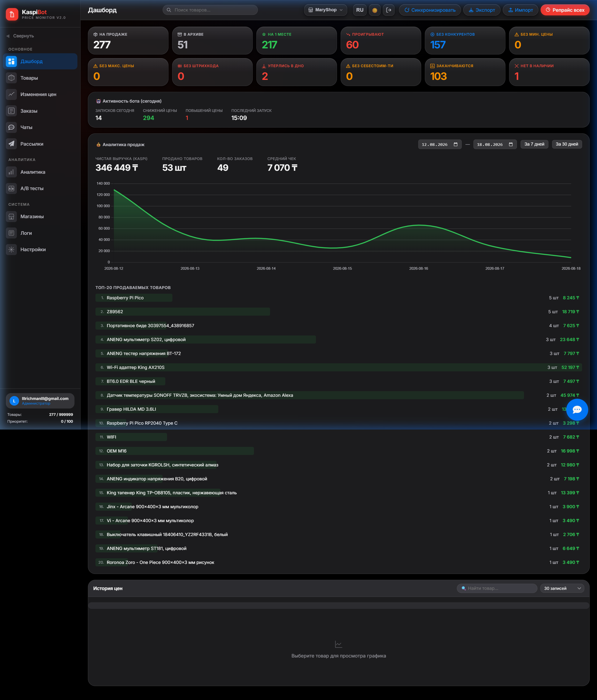Open Товары box icon in sidebar
The height and width of the screenshot is (700, 597).
11,78
